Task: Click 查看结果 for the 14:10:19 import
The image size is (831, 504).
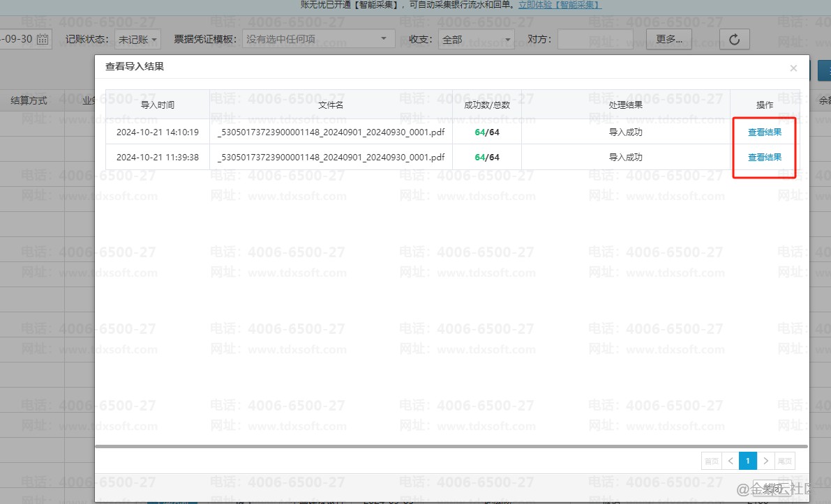Action: pyautogui.click(x=765, y=132)
